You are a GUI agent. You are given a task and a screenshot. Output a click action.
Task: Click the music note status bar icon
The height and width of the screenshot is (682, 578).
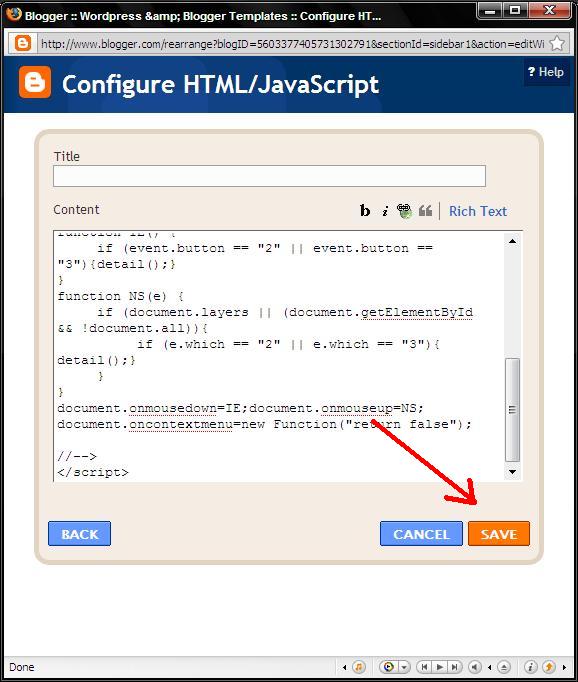(358, 667)
